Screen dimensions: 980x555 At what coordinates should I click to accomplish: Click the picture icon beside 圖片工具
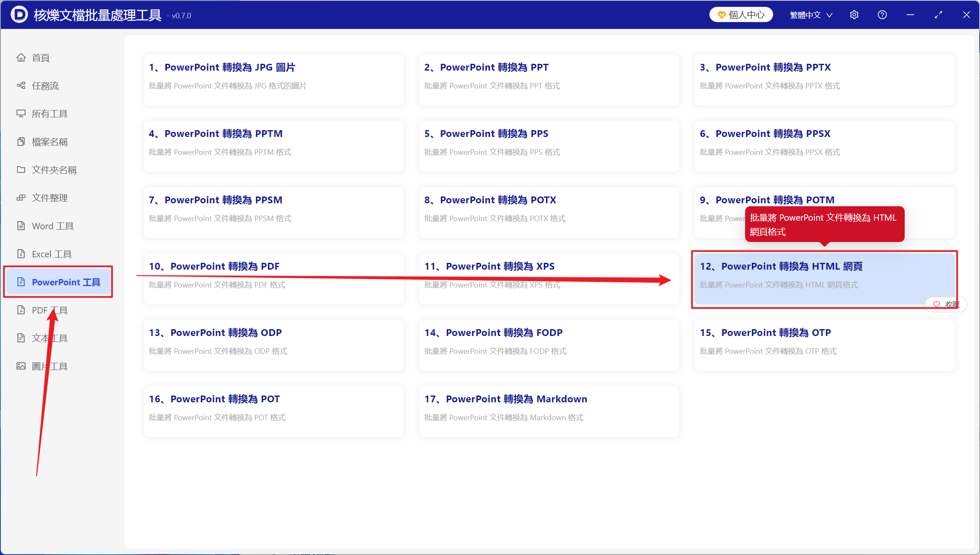(21, 366)
